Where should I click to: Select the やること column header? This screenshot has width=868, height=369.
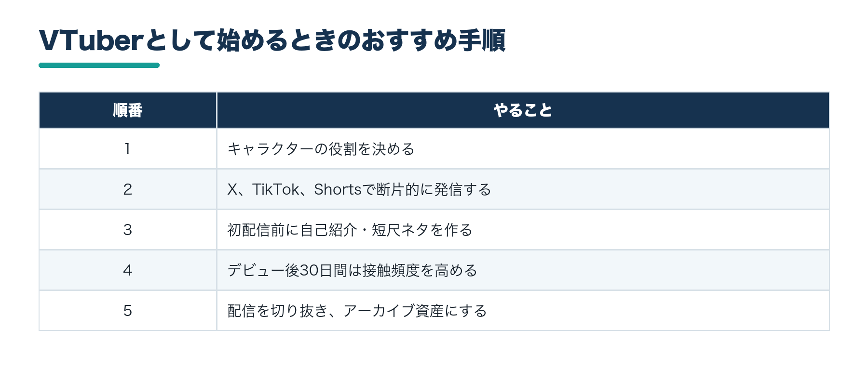(x=523, y=110)
